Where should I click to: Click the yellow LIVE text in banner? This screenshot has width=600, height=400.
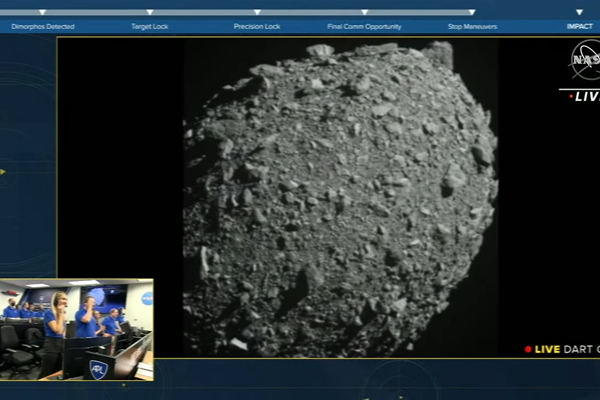coord(548,349)
